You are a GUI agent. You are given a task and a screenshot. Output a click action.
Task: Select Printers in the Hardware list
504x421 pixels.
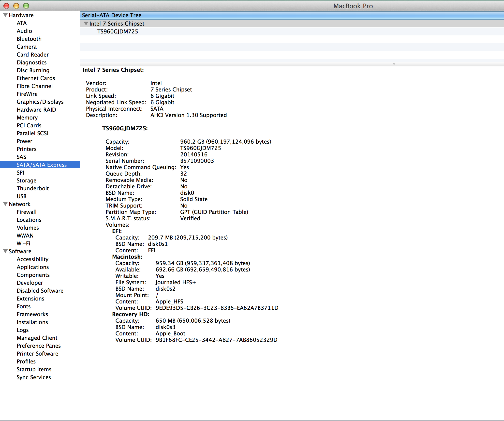pyautogui.click(x=27, y=149)
